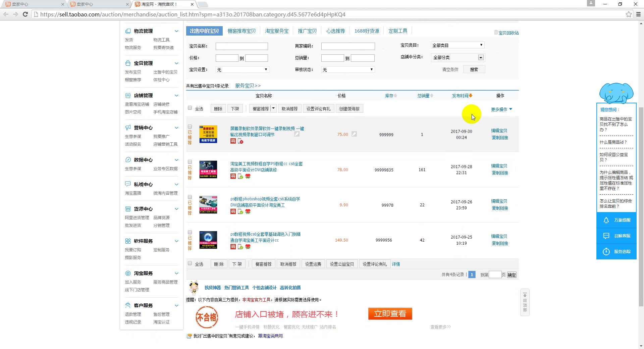Click the QR code 码 icon for 屏幕录制软件
Image resolution: width=644 pixels, height=349 pixels.
click(x=233, y=141)
